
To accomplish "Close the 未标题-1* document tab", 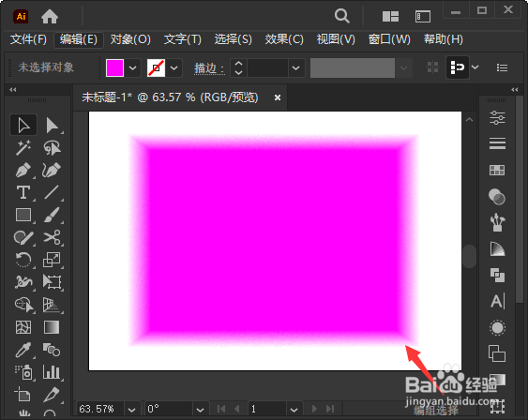I will pyautogui.click(x=278, y=97).
